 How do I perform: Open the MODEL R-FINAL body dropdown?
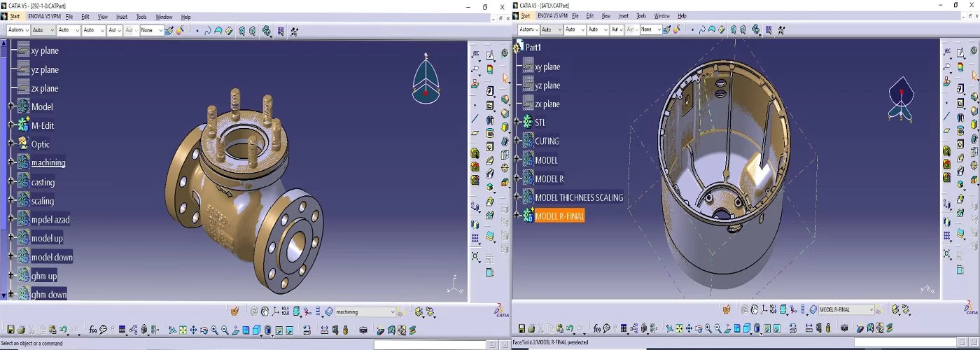(x=871, y=310)
